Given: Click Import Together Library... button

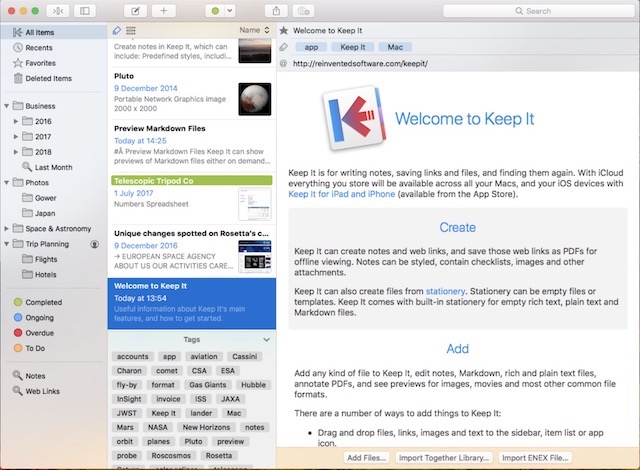Looking at the screenshot, I should (x=444, y=458).
